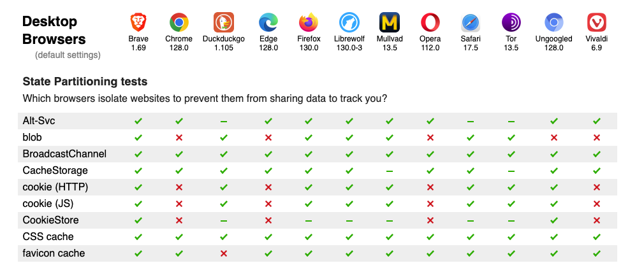The image size is (644, 263).
Task: Click Duckduckgo's red X for favicon cache
Action: 223,253
